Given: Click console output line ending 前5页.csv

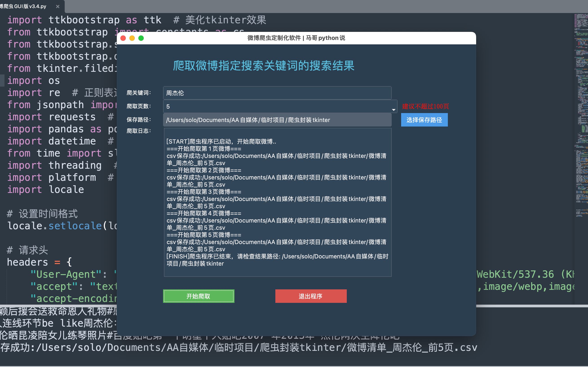Looking at the screenshot, I should 239,347.
